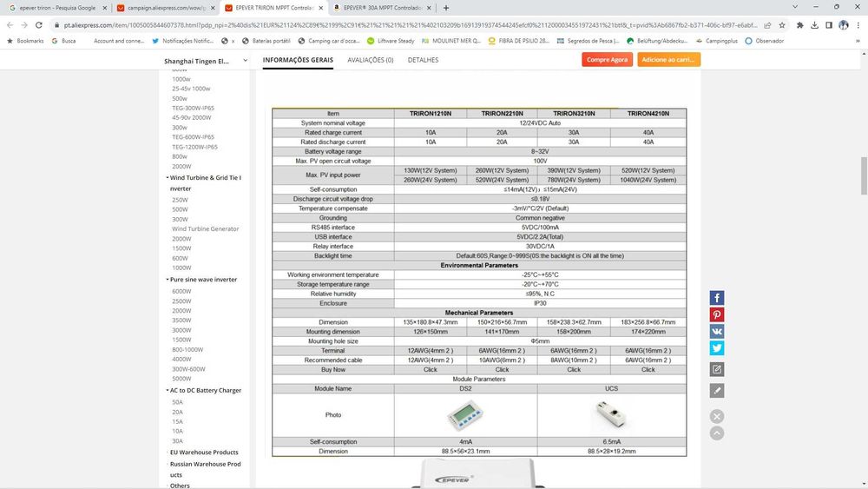Open tab search chevron in title bar
The height and width of the screenshot is (489, 868).
[795, 7]
